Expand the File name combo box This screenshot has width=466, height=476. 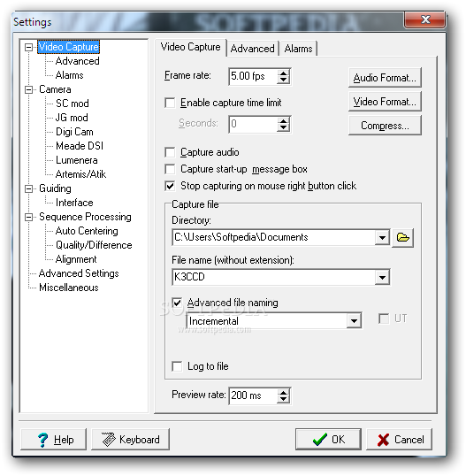(382, 277)
